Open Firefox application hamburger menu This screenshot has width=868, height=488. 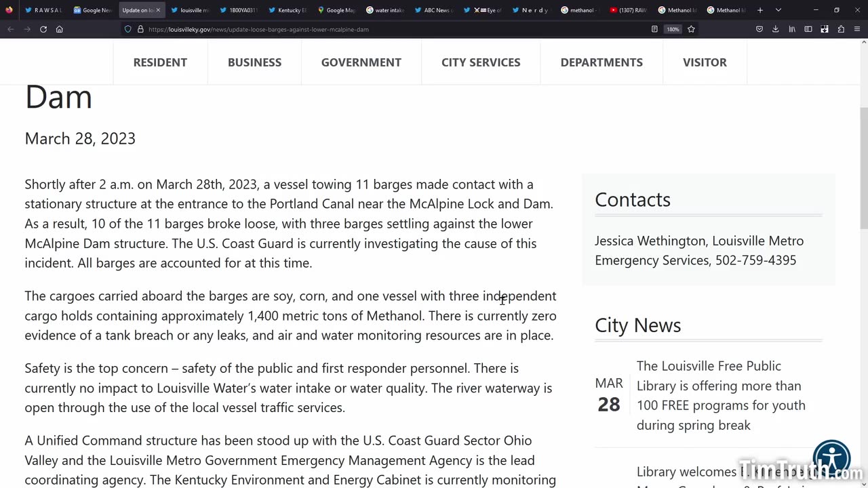tap(857, 29)
